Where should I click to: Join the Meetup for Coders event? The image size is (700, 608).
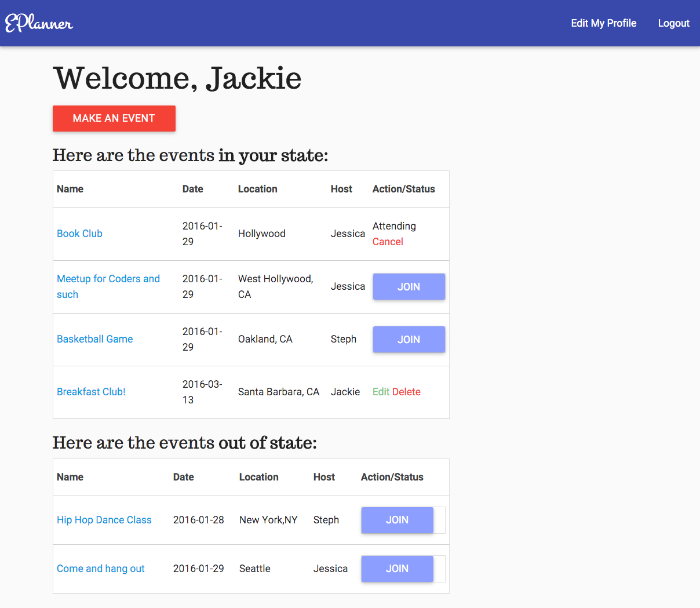click(409, 287)
